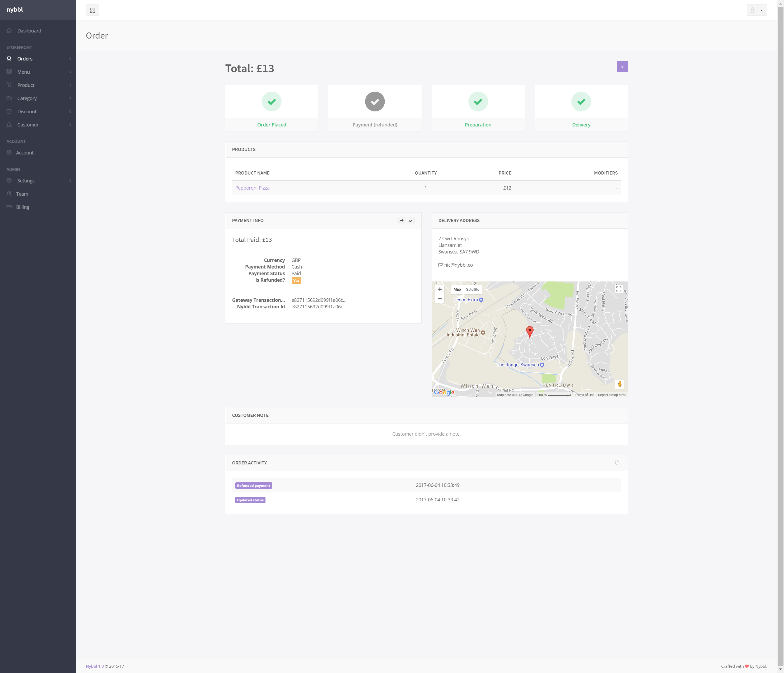Click the Winch Wen Industrial Estate marker
Screen dimensions: 784x673
coord(483,333)
